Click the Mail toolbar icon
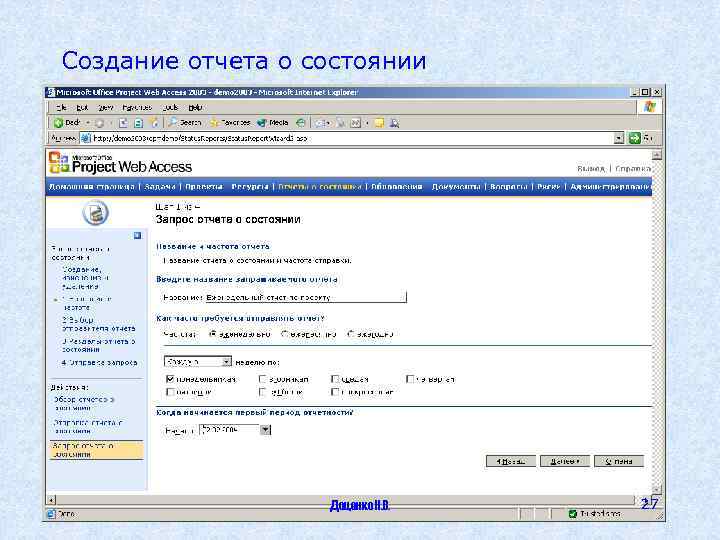Image resolution: width=720 pixels, height=540 pixels. [x=321, y=123]
